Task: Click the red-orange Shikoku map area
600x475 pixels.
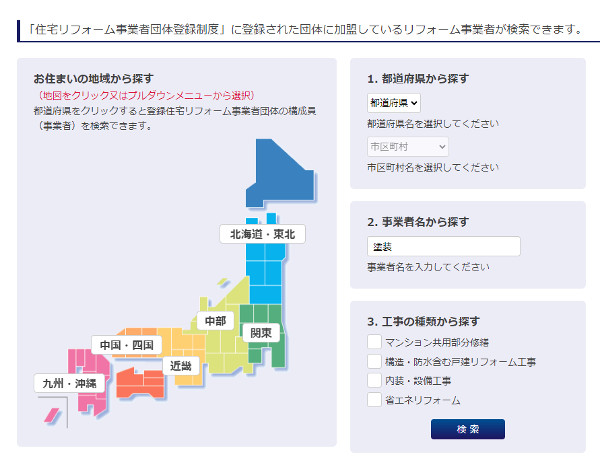Action: 140,384
